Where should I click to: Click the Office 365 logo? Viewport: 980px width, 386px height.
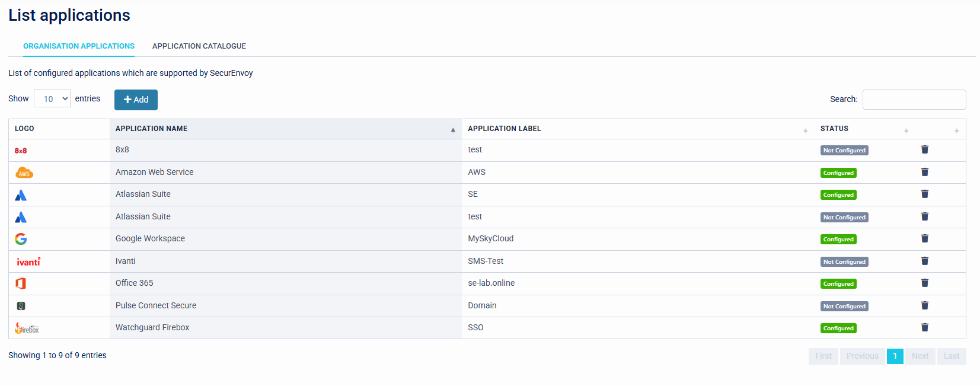coord(21,283)
